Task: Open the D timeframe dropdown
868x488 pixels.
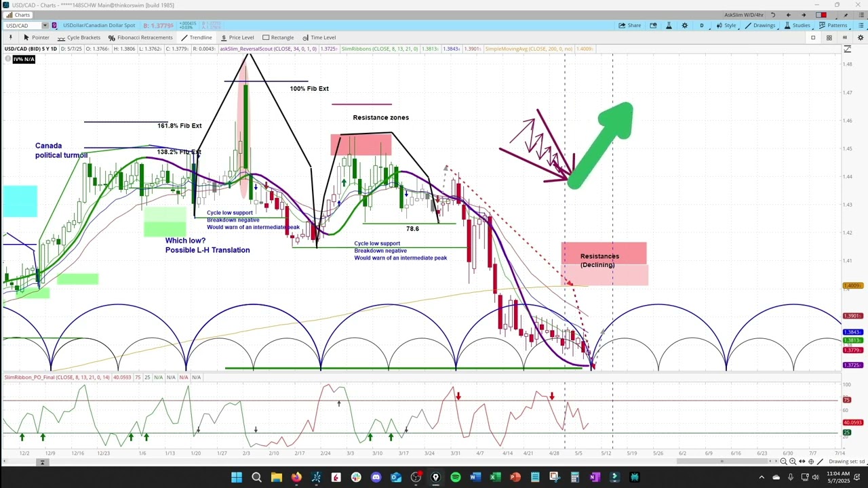Action: [x=702, y=25]
